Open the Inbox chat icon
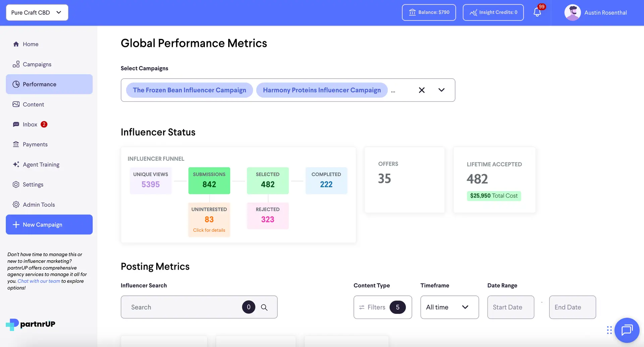The height and width of the screenshot is (347, 644). click(x=16, y=124)
